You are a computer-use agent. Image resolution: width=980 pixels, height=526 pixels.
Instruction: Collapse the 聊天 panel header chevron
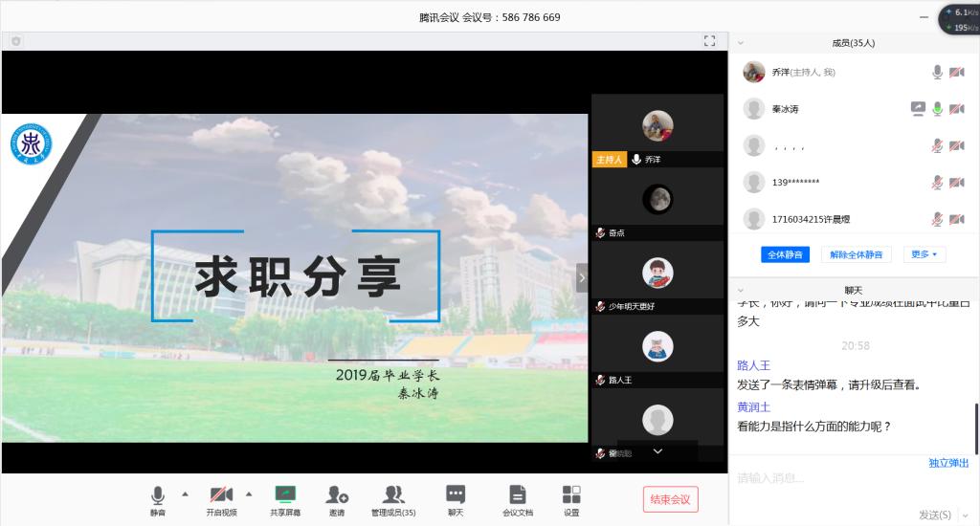(x=741, y=290)
